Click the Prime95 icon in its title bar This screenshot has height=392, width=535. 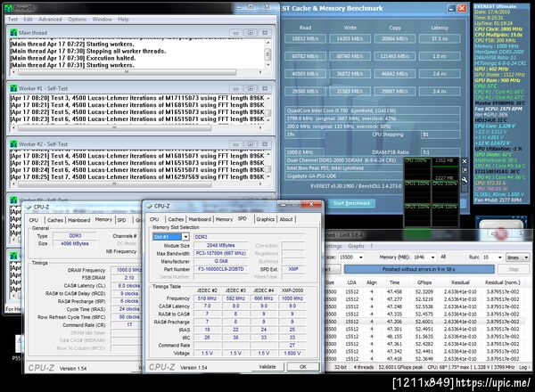tap(9, 8)
